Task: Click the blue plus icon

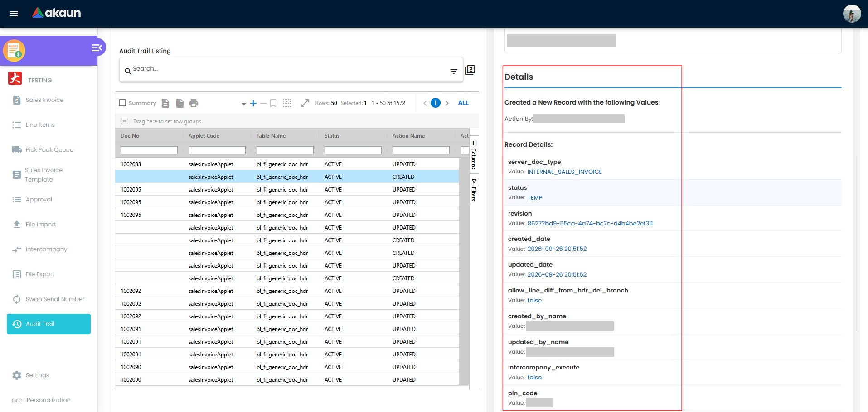Action: click(x=253, y=103)
